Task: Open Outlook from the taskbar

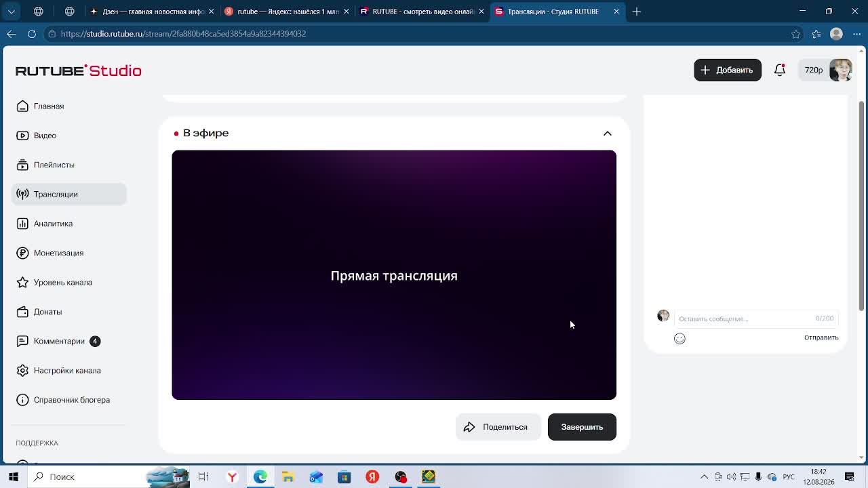Action: (316, 476)
